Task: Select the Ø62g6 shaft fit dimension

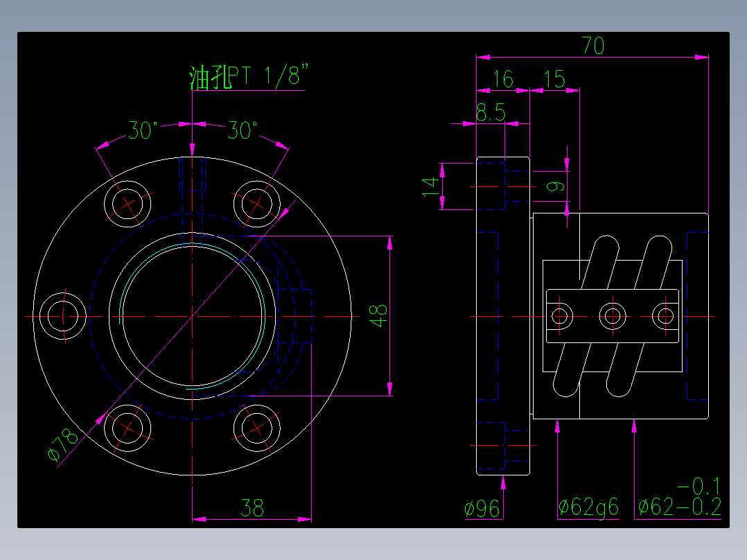Action: 588,508
